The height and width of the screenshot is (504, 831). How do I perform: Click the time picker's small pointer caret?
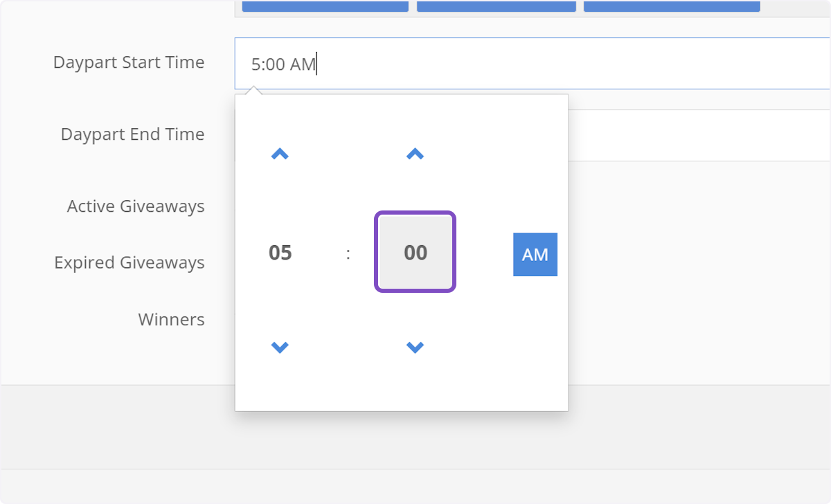[254, 91]
